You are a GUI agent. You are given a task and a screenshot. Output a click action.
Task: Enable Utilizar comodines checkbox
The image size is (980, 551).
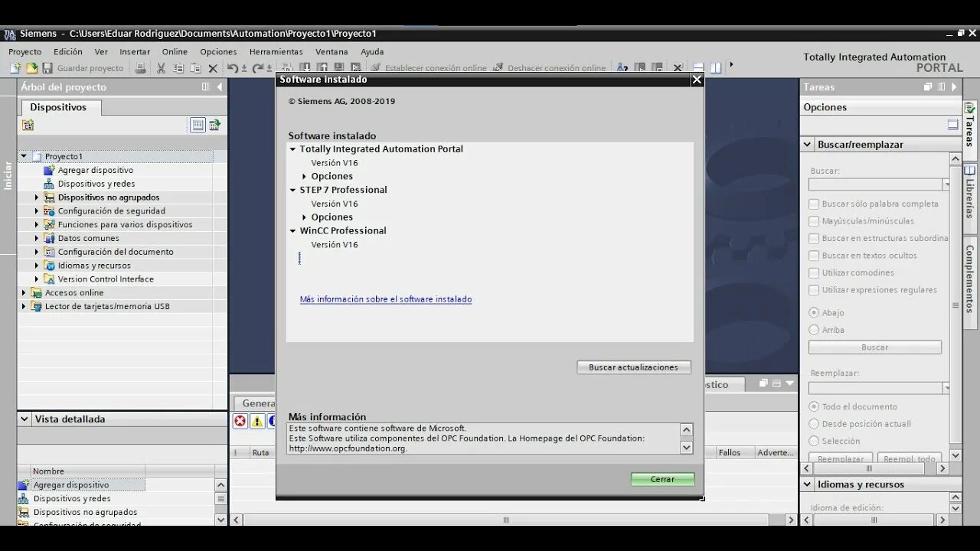tap(814, 272)
